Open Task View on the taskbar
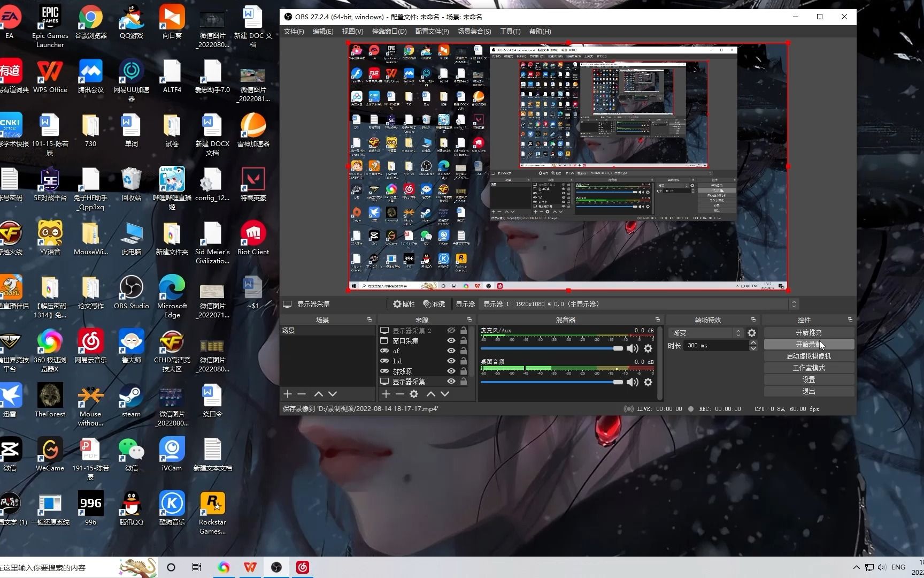This screenshot has width=924, height=578. pos(196,567)
